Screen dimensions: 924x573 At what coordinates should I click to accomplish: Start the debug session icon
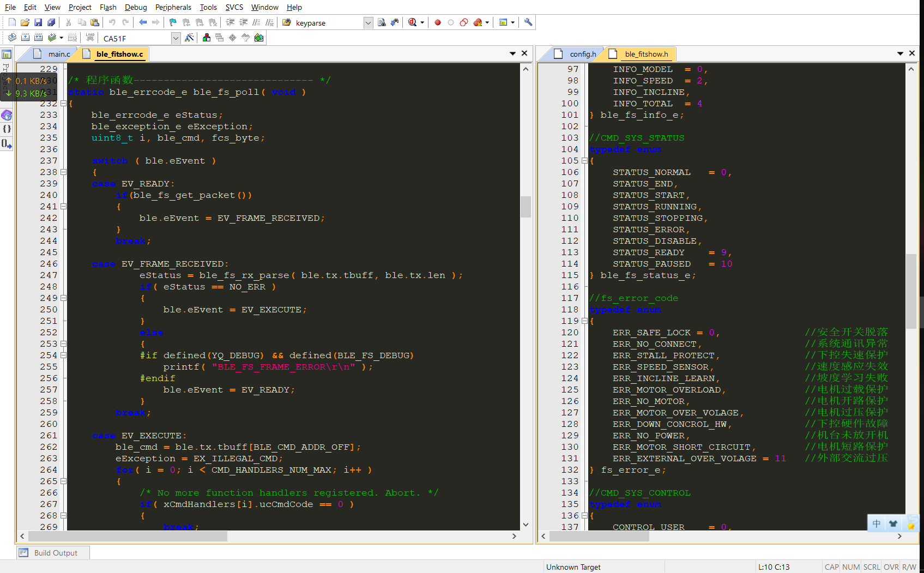[x=413, y=22]
